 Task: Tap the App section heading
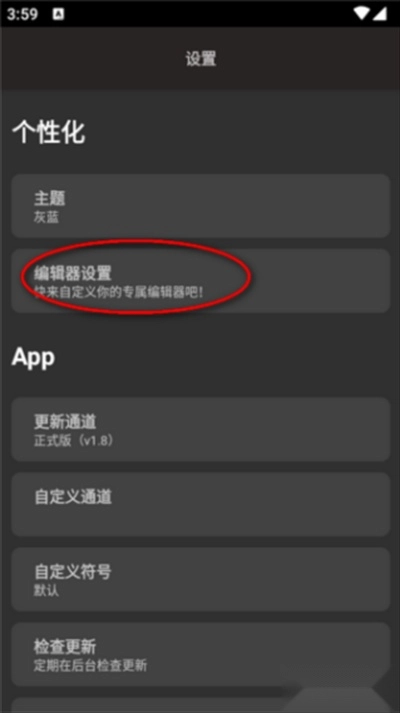(x=33, y=357)
